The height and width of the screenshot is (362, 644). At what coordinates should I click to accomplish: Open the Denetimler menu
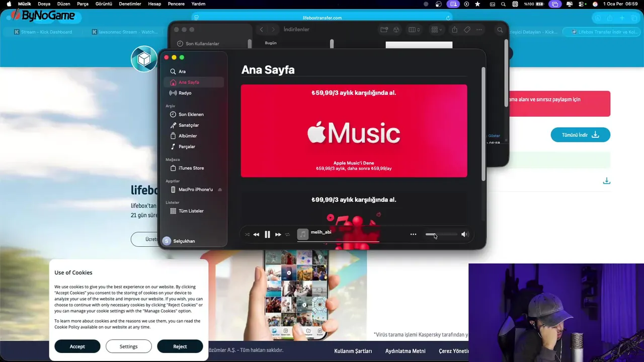130,4
